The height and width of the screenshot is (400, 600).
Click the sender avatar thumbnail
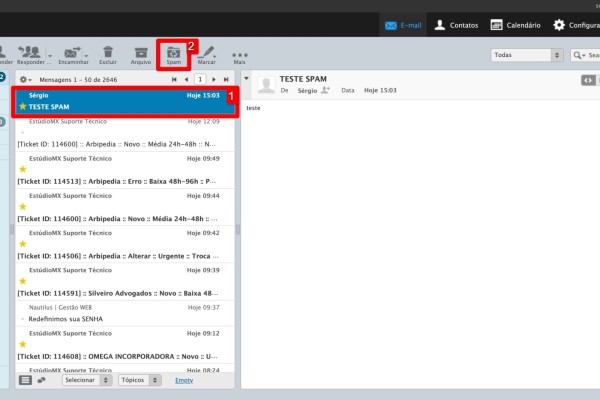266,85
